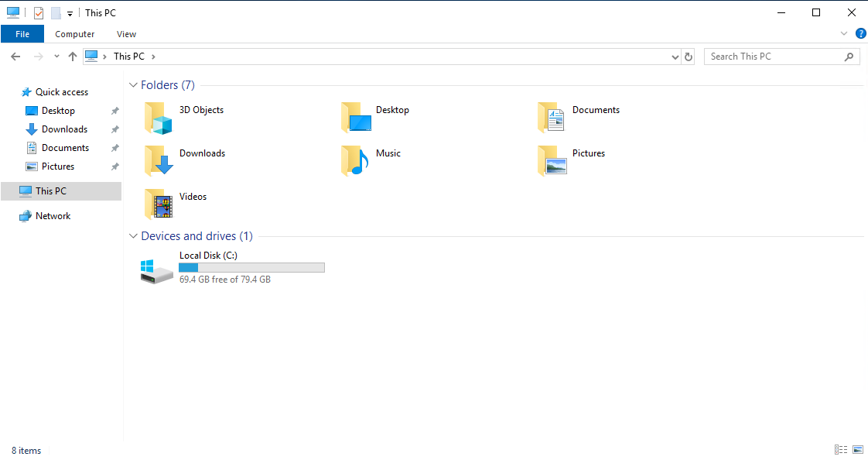Click the back navigation button

[x=15, y=56]
